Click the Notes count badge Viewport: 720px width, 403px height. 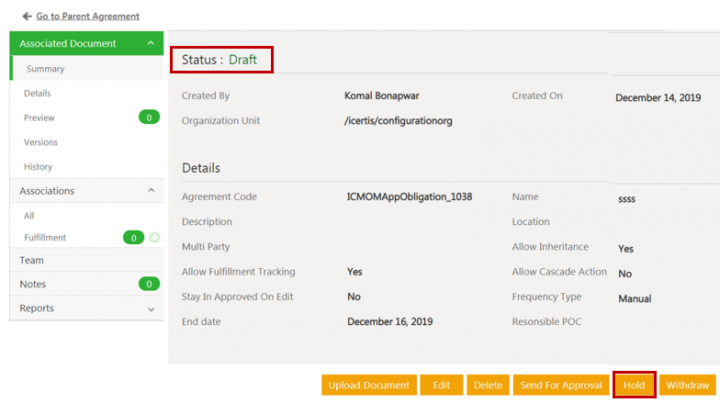148,284
